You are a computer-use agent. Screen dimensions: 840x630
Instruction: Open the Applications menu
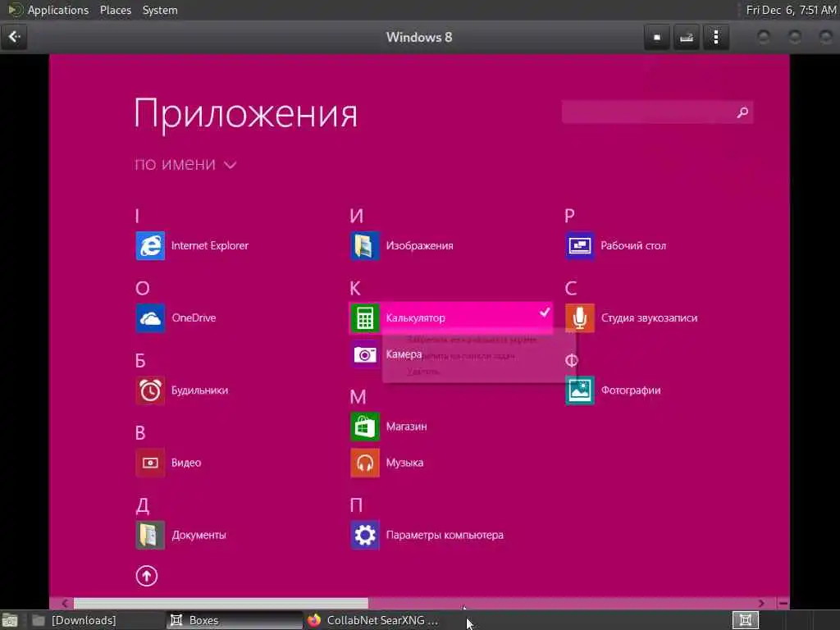point(58,10)
